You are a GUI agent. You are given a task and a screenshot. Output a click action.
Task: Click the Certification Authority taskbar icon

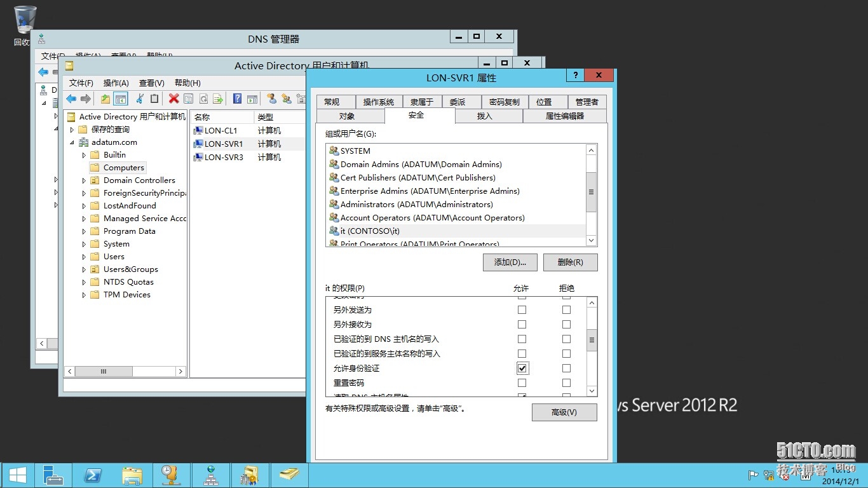point(250,475)
